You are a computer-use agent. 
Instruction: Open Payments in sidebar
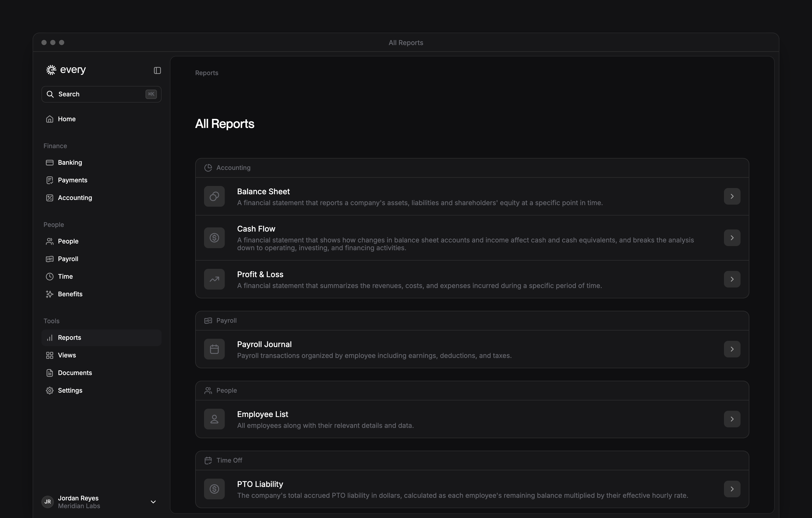(101, 180)
